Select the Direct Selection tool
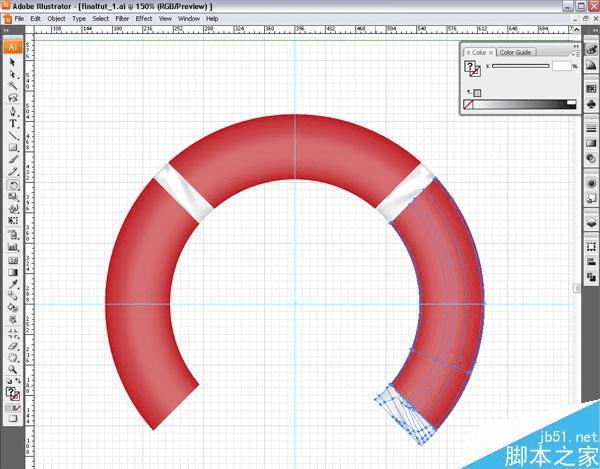 click(13, 74)
